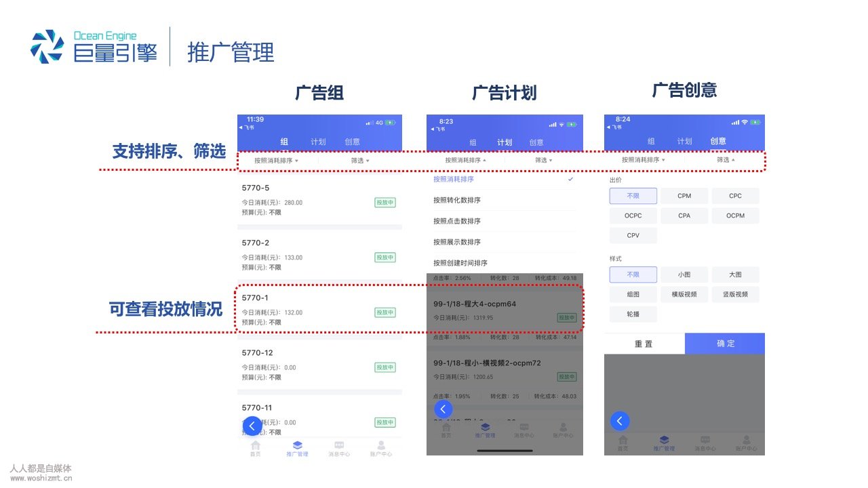Open 筛选 dropdown in the 广告计划 screen
The width and height of the screenshot is (868, 488).
tap(543, 161)
